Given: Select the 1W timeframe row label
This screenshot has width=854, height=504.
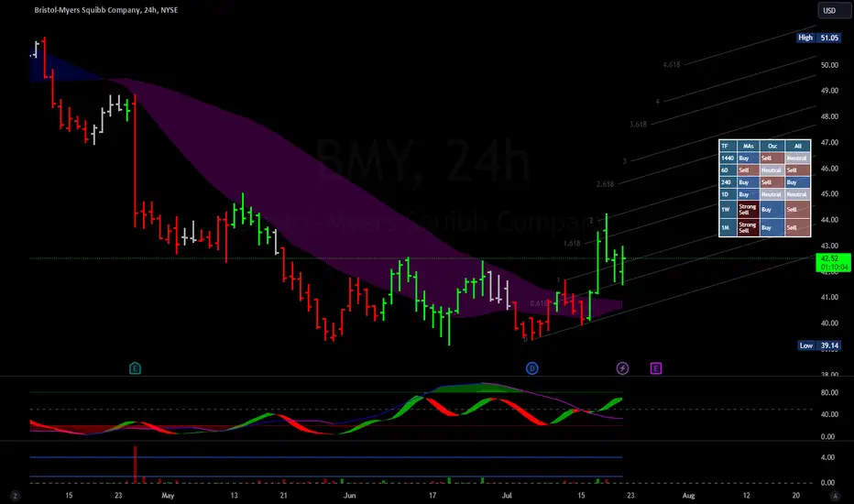Looking at the screenshot, I should click(x=728, y=209).
